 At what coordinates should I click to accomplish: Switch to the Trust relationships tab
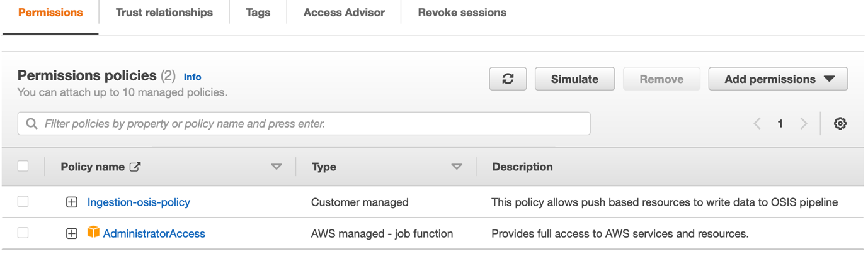click(164, 13)
